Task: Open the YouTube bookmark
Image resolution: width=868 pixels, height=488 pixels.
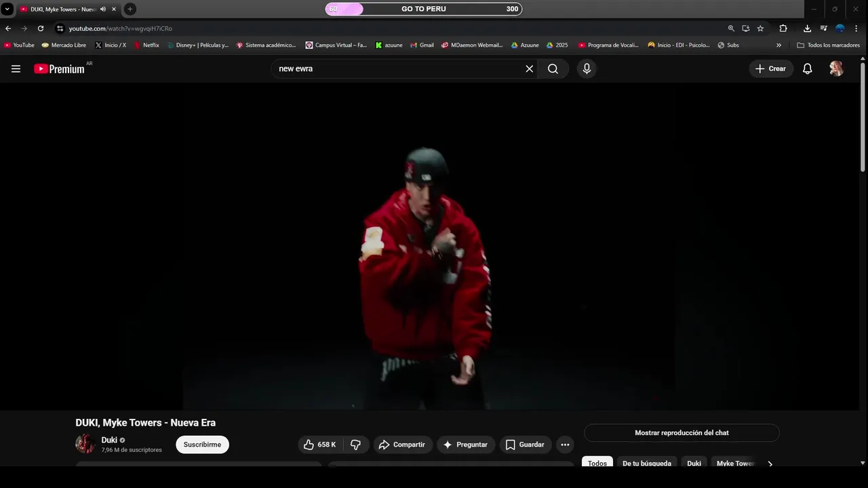Action: click(19, 45)
